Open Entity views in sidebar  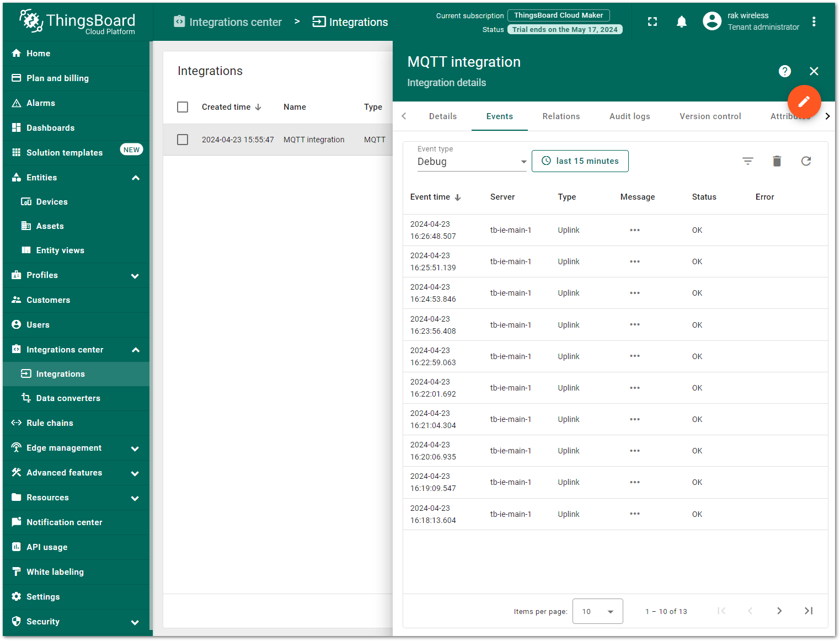click(76, 250)
